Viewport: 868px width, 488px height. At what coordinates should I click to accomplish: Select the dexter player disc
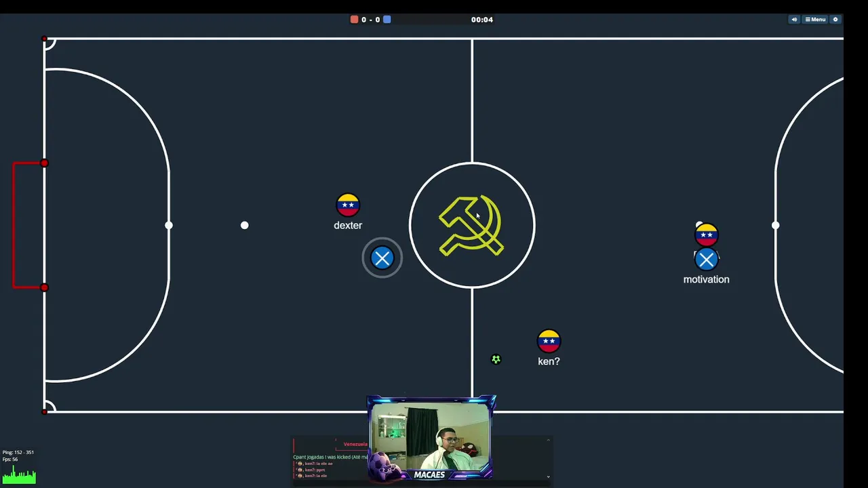[x=348, y=205]
